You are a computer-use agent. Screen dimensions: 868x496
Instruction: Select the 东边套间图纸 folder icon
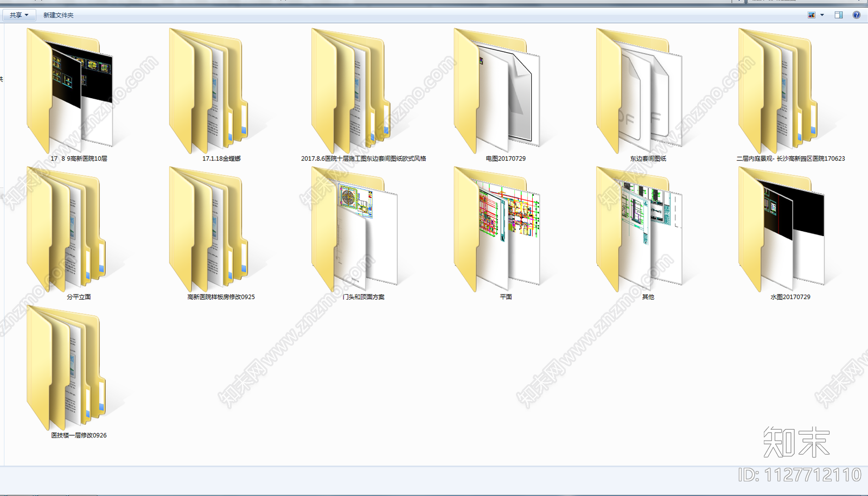[639, 91]
